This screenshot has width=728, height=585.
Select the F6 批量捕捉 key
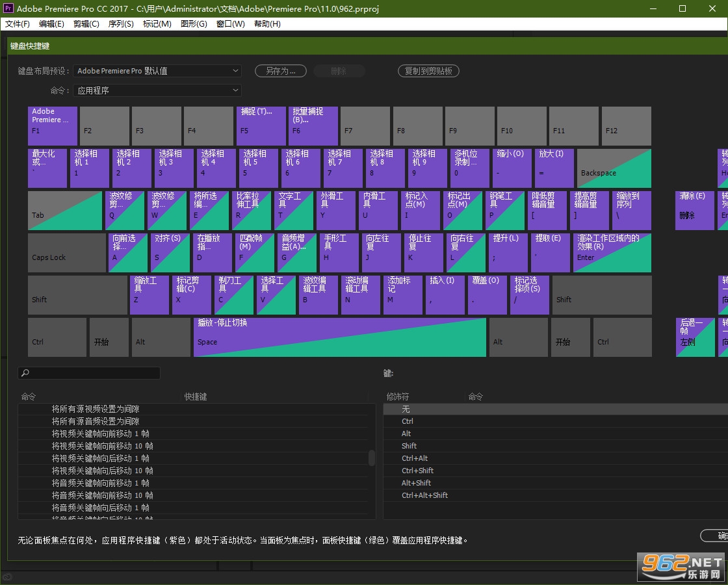click(x=313, y=126)
